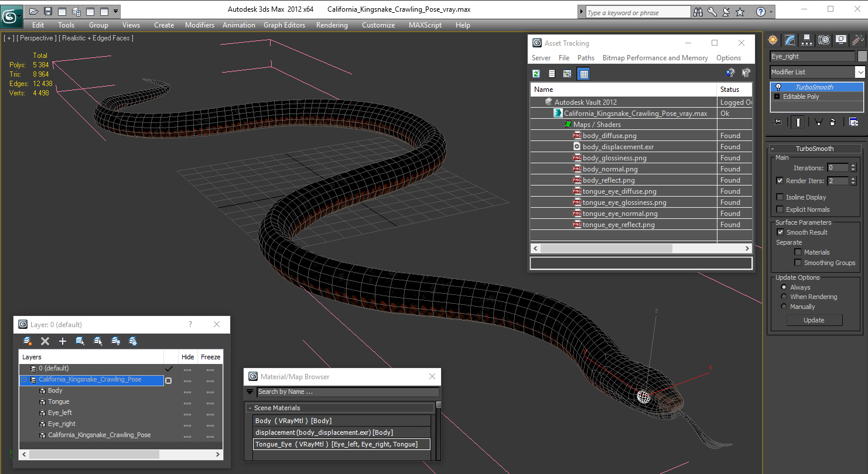Open Bitmap Performance and Memory menu

[655, 58]
